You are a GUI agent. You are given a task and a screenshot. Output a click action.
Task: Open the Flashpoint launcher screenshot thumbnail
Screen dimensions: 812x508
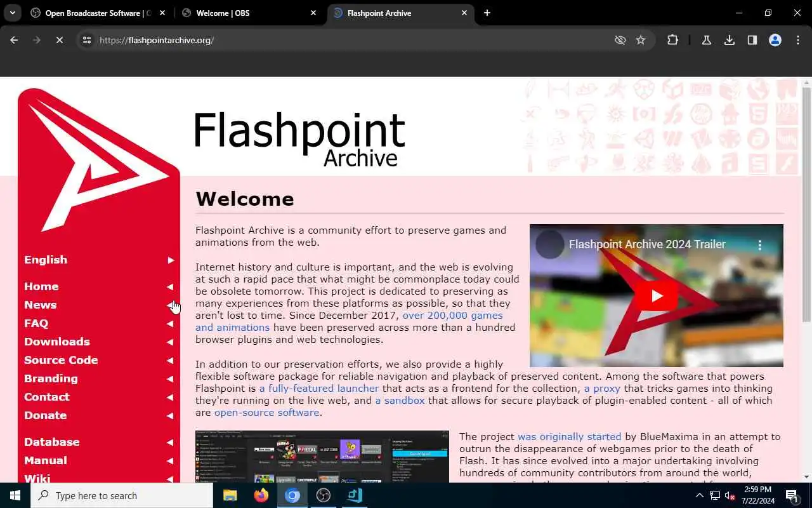click(322, 457)
